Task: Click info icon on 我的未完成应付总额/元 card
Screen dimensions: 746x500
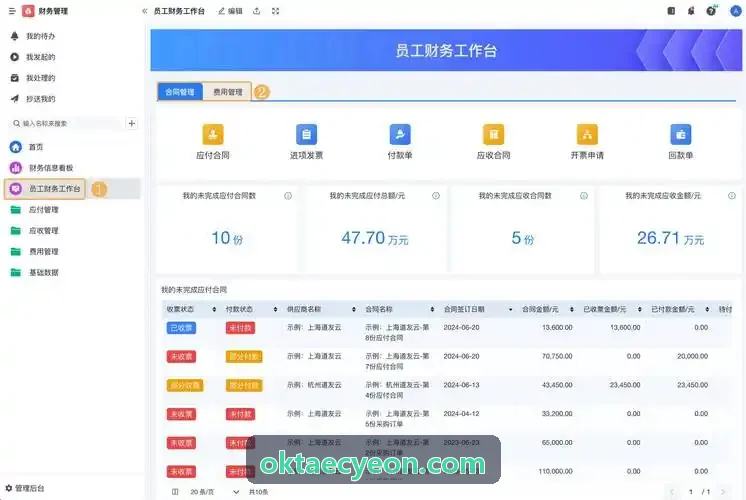Action: point(436,196)
